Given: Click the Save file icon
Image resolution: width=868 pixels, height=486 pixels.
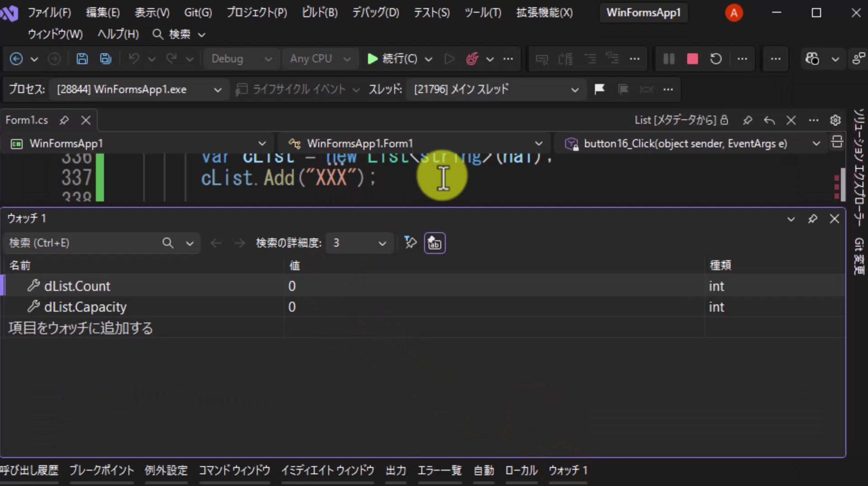Looking at the screenshot, I should [x=82, y=59].
